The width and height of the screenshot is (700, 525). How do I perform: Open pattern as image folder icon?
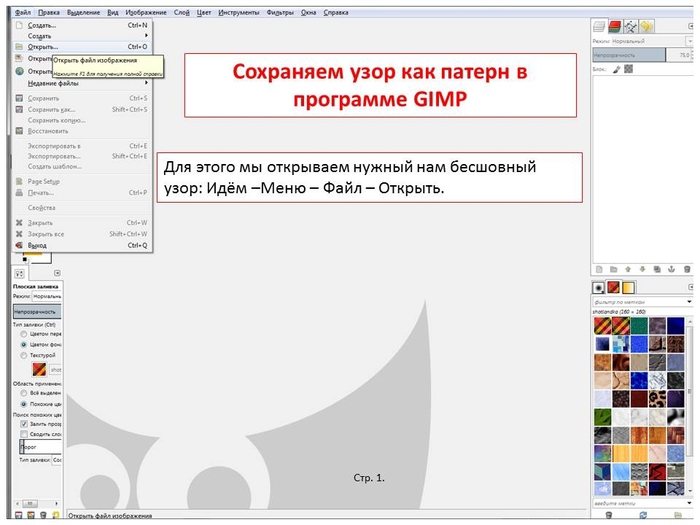(x=678, y=515)
